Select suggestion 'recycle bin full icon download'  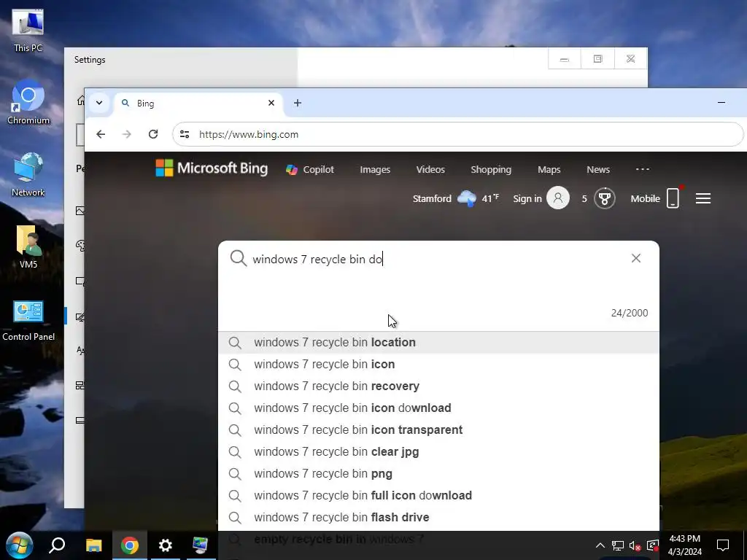(438, 496)
